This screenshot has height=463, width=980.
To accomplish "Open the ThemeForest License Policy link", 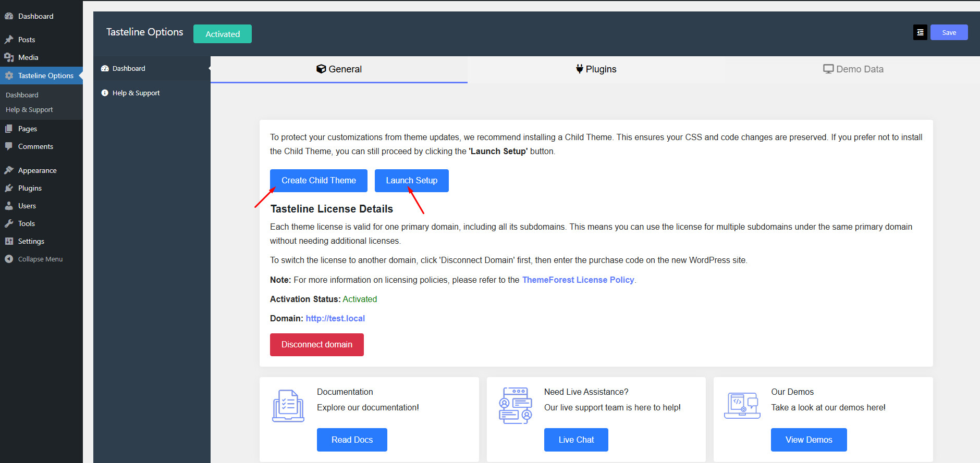I will [578, 280].
